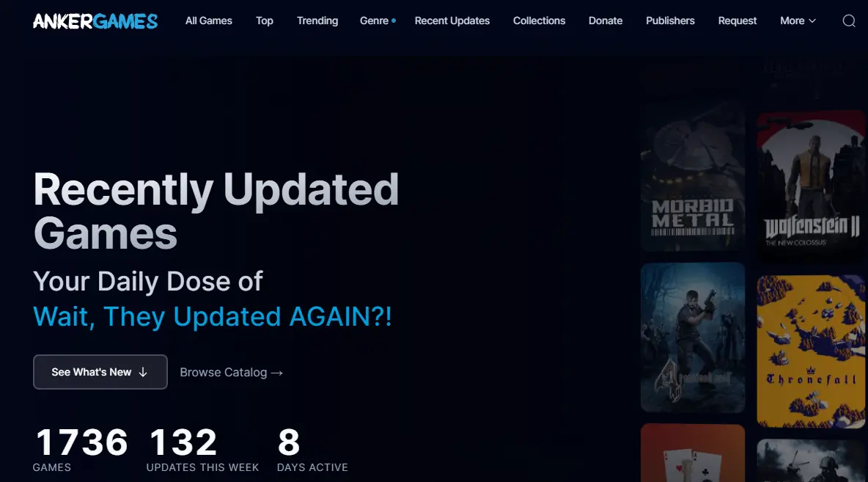Click the UPDATES THIS WEEK label
Viewport: 868px width, 482px height.
click(x=202, y=467)
